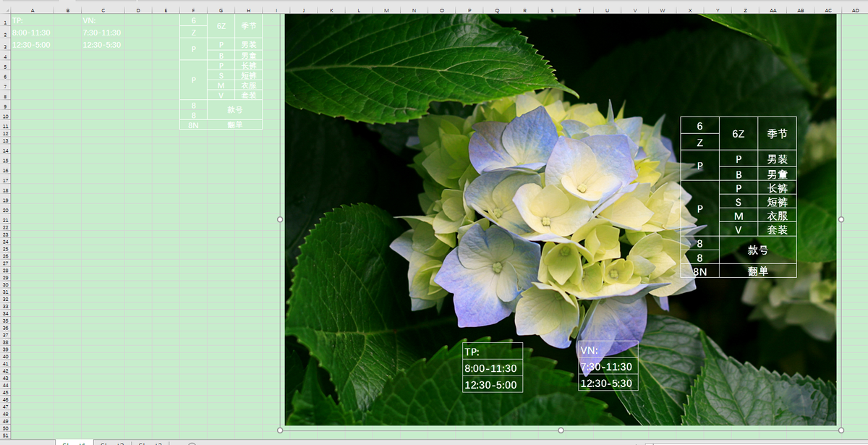Click cell A3 with 12:30-5:00
868x445 pixels.
click(x=33, y=45)
